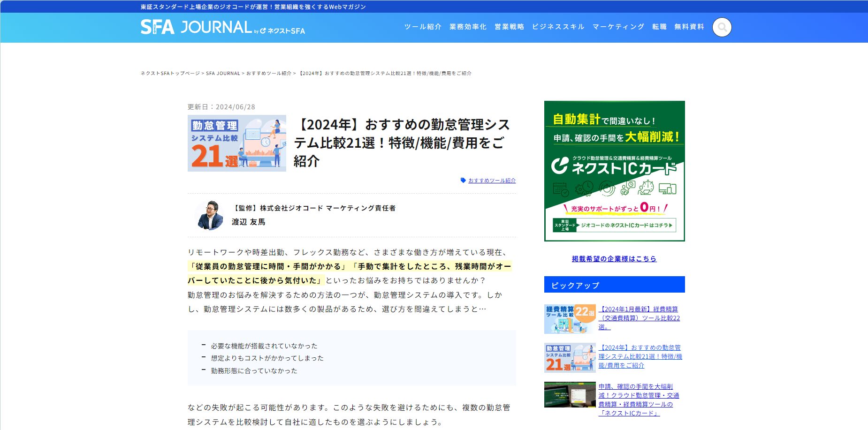Select 転職 in the top navigation
The width and height of the screenshot is (868, 430).
[659, 27]
